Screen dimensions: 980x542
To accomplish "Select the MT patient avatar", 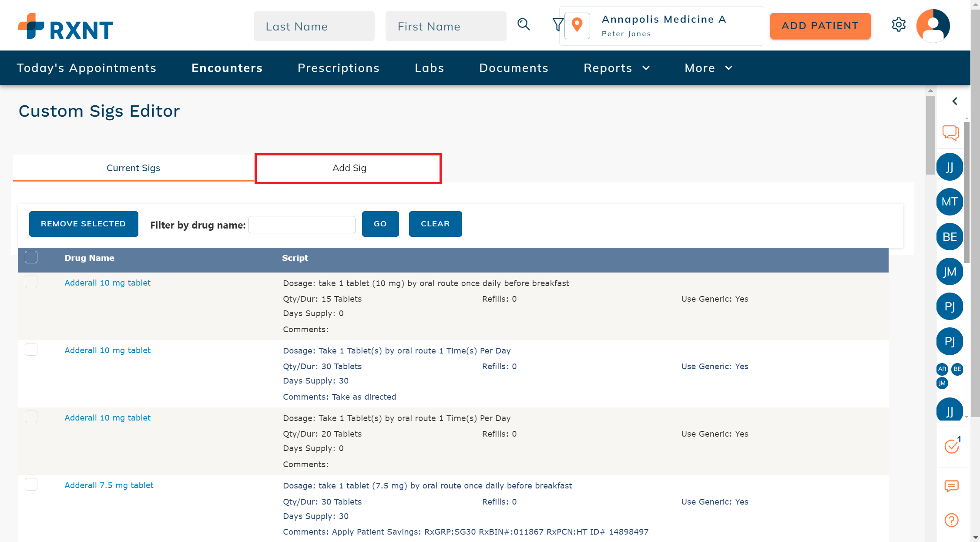I will click(x=950, y=202).
